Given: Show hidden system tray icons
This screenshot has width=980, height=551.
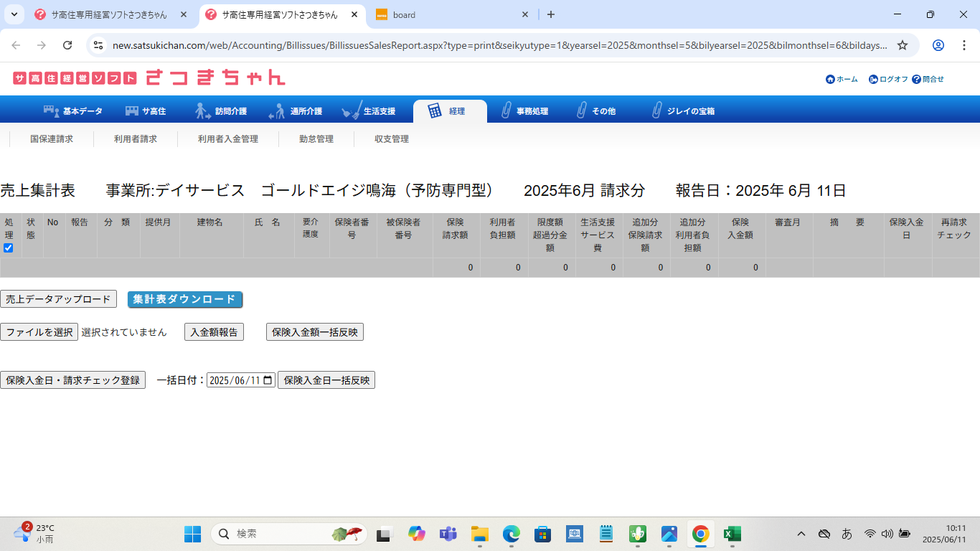Looking at the screenshot, I should 801,534.
